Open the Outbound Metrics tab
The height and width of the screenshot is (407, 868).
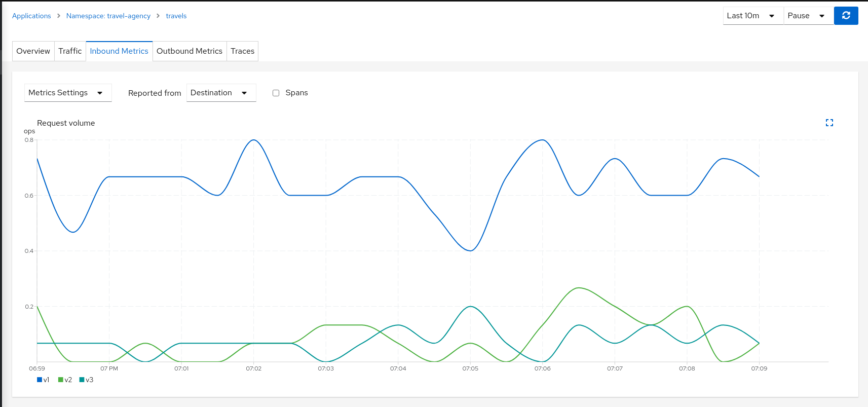(189, 51)
